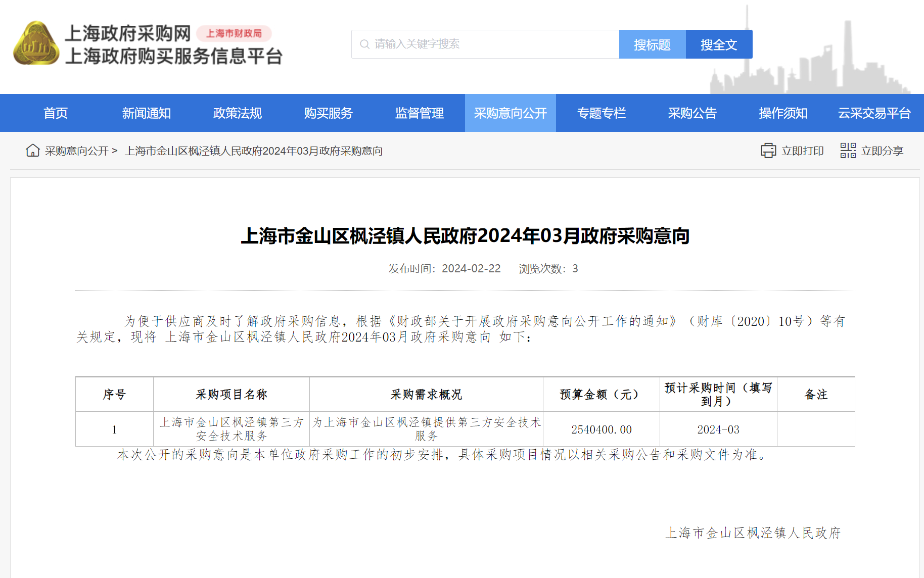Click the page headline about 2024年03月政府采购意向
Image resolution: width=924 pixels, height=578 pixels.
(x=465, y=236)
